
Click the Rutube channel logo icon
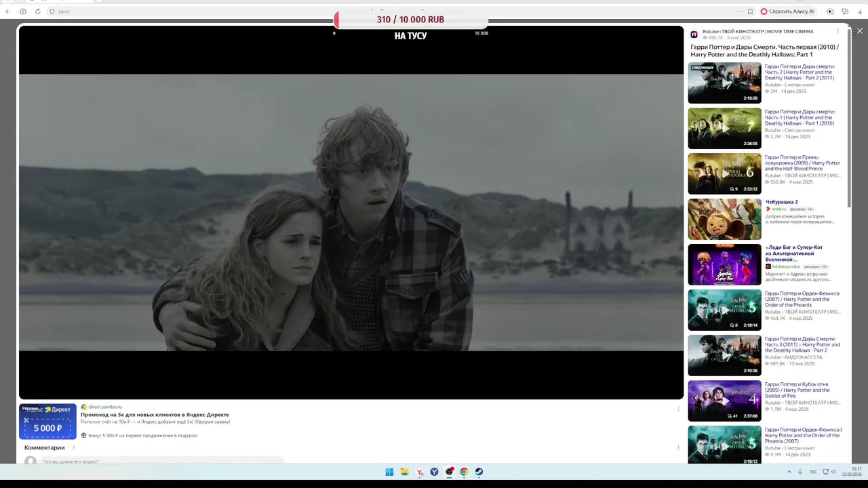[x=694, y=35]
